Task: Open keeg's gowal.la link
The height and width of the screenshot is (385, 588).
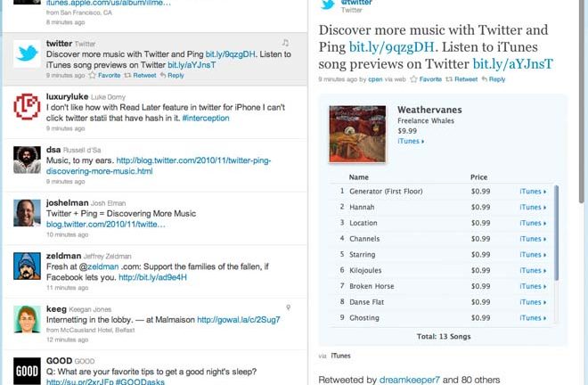Action: pos(239,320)
